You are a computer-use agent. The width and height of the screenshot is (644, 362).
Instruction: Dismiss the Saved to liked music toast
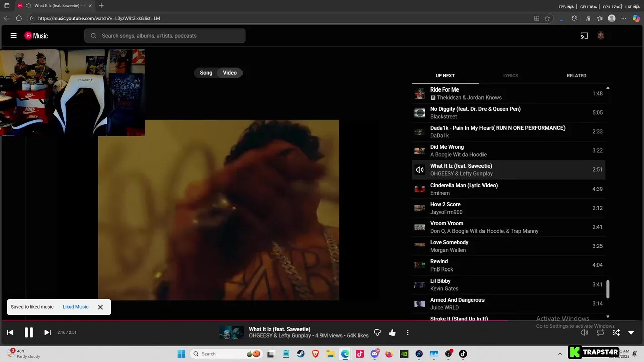(x=100, y=307)
